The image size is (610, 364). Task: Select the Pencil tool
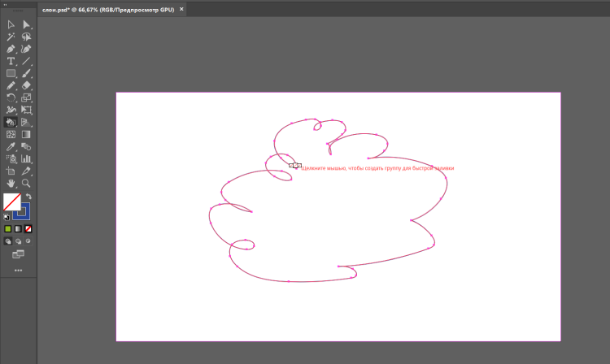11,85
